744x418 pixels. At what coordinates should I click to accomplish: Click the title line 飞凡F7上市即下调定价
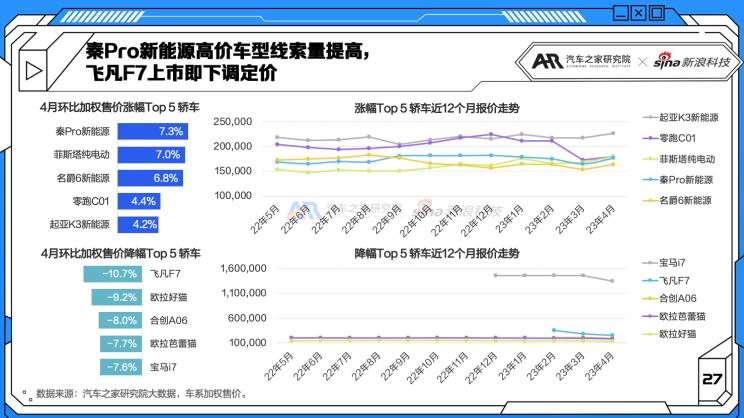pyautogui.click(x=181, y=73)
